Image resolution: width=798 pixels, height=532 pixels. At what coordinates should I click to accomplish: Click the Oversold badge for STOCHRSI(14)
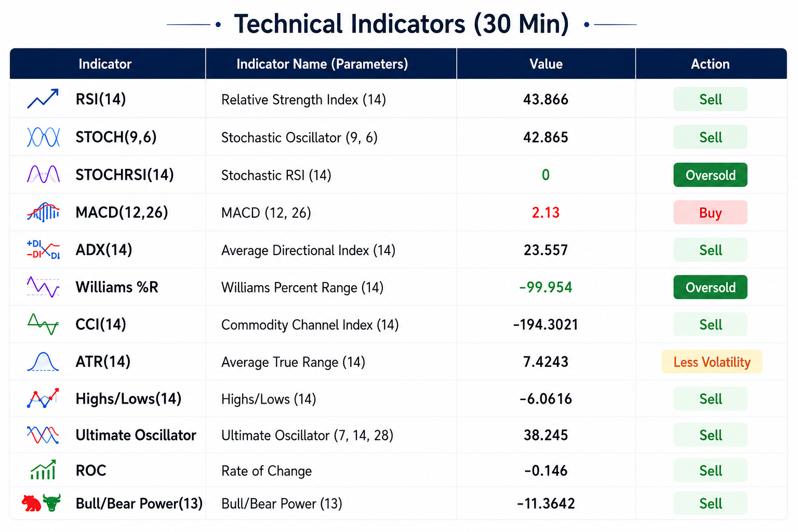tap(710, 175)
